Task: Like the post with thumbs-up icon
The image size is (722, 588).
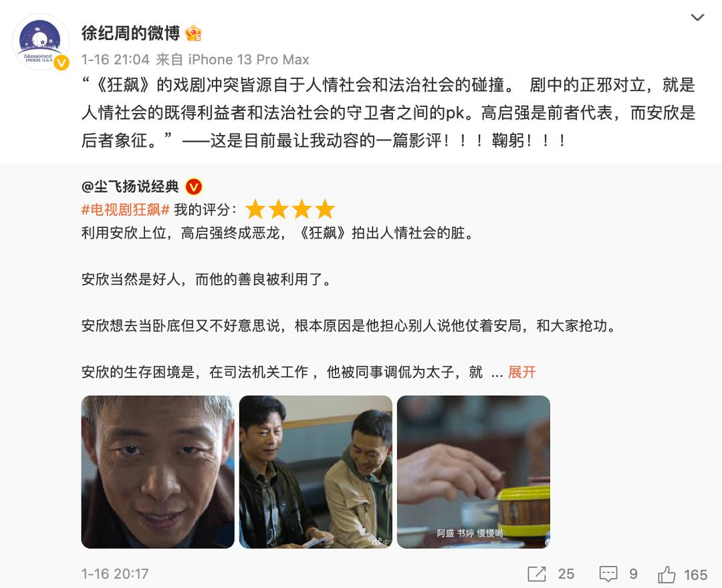Action: (x=667, y=574)
